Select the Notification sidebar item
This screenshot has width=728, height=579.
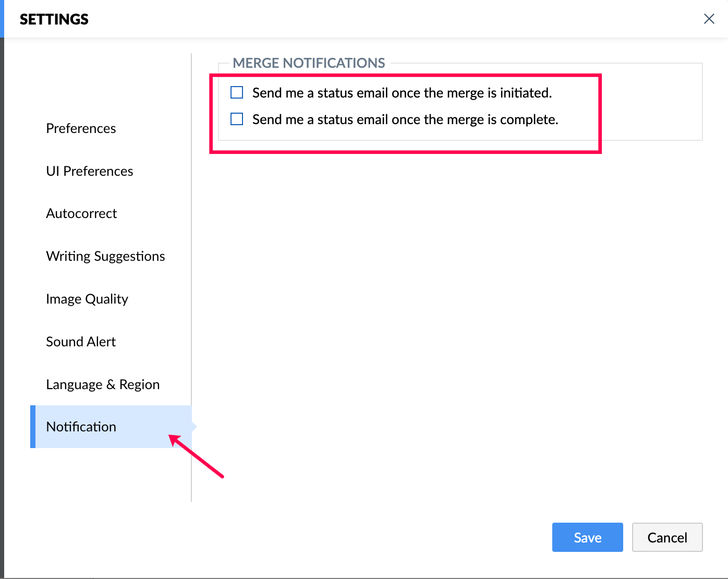(x=81, y=427)
